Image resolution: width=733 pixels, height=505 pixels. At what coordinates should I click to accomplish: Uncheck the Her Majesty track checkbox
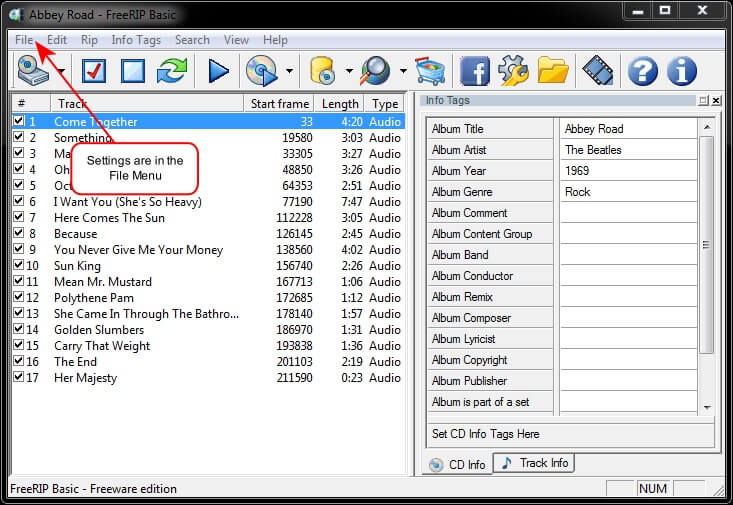18,378
